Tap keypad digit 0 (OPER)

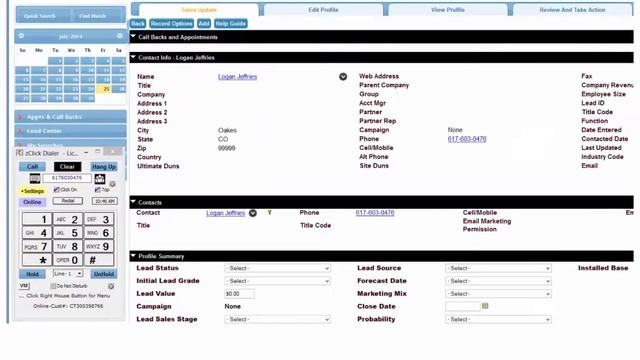[68, 260]
